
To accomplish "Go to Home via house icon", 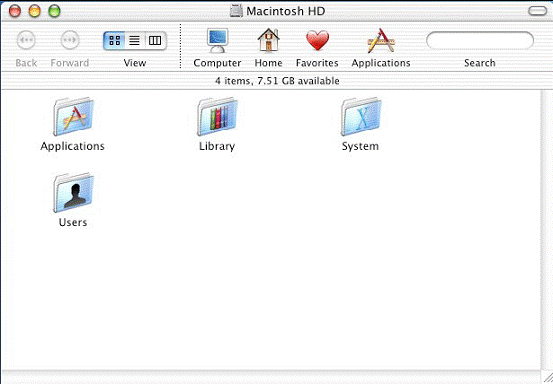I will 268,40.
